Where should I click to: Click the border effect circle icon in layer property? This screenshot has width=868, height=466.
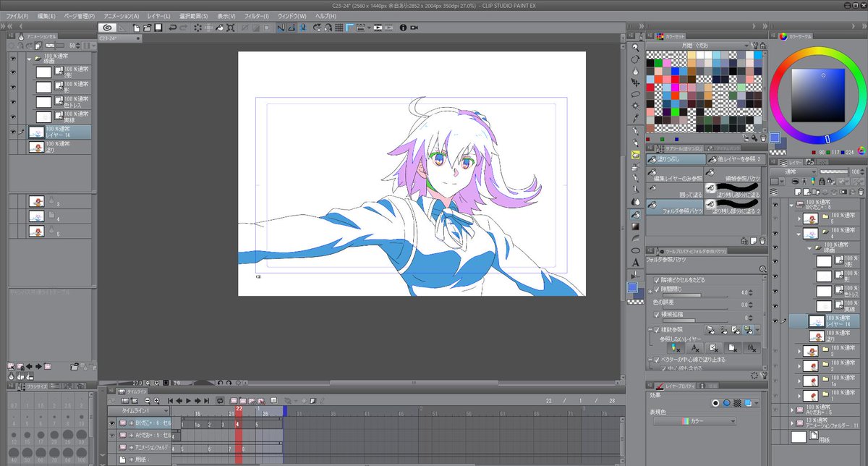pyautogui.click(x=716, y=403)
